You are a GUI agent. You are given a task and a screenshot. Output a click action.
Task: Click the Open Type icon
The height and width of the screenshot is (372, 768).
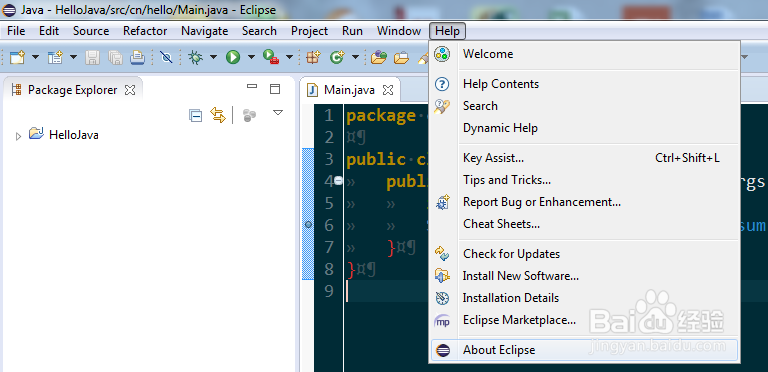click(x=378, y=57)
